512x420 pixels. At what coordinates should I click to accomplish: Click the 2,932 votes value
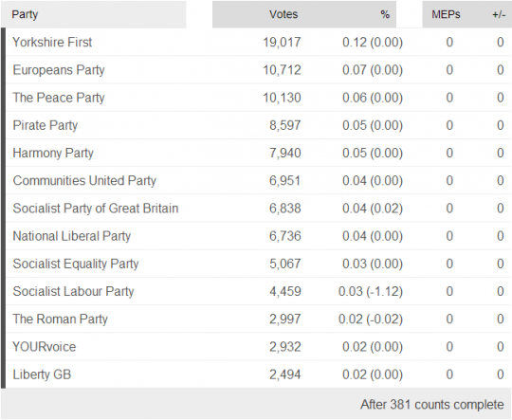click(285, 347)
